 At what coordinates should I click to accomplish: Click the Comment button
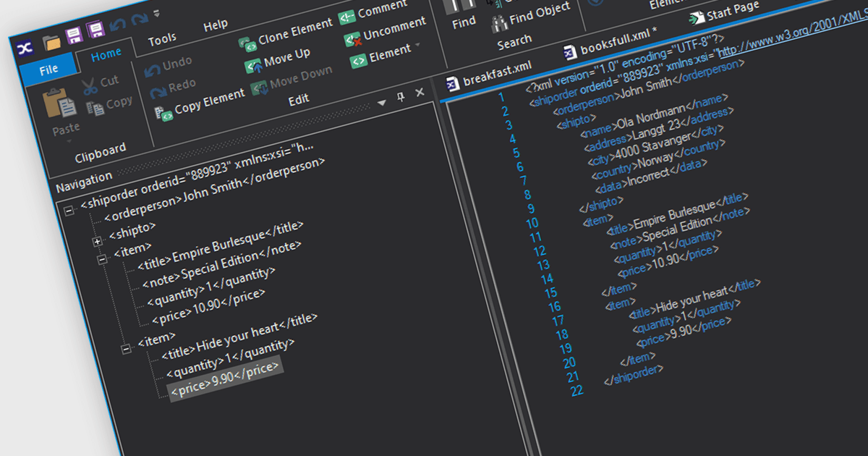373,13
